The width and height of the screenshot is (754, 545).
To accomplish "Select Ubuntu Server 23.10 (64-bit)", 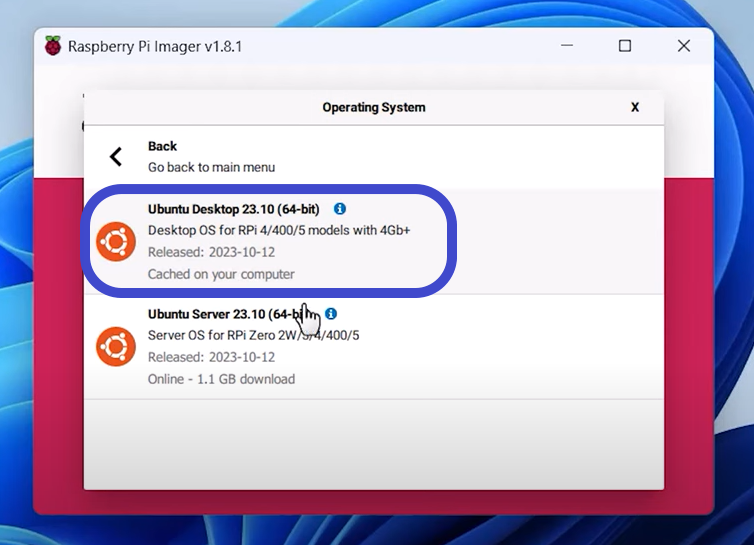I will pos(374,346).
